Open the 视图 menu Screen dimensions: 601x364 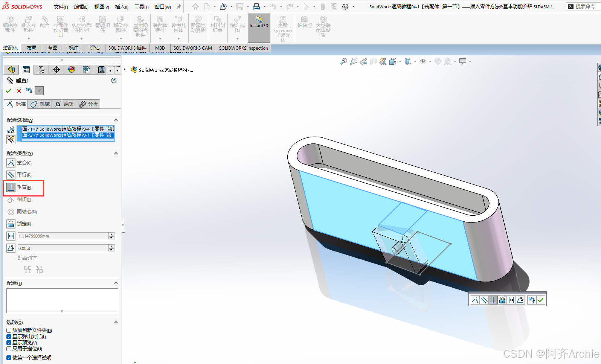point(102,7)
